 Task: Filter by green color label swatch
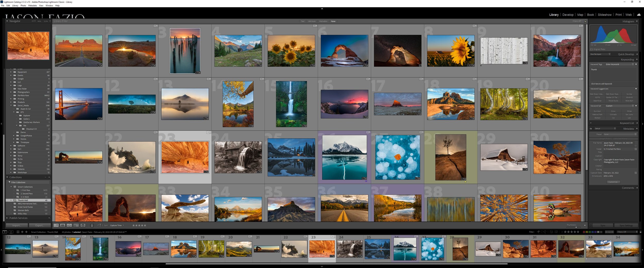[x=590, y=232]
